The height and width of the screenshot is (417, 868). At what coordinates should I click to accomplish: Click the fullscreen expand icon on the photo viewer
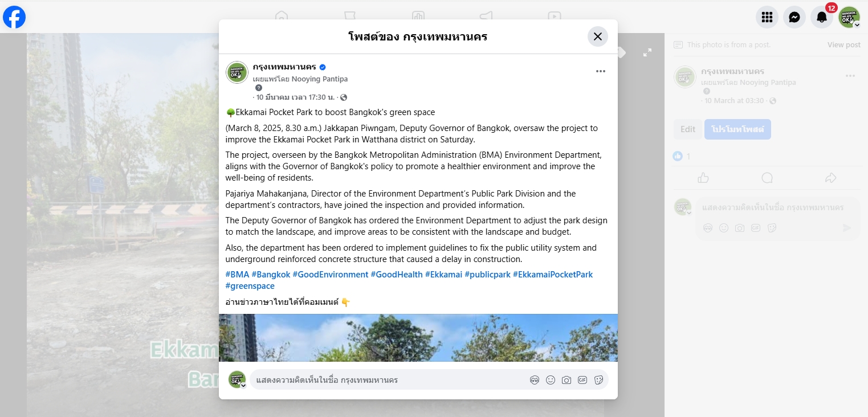click(x=647, y=52)
